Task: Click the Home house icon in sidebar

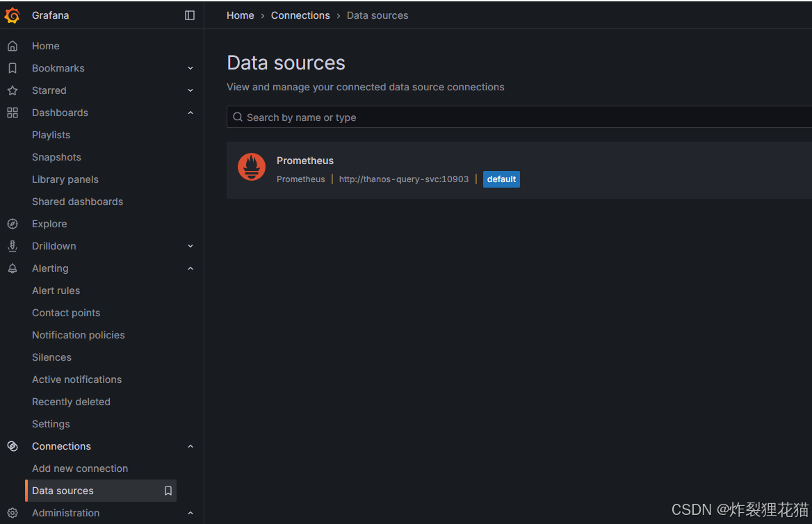Action: pos(13,46)
